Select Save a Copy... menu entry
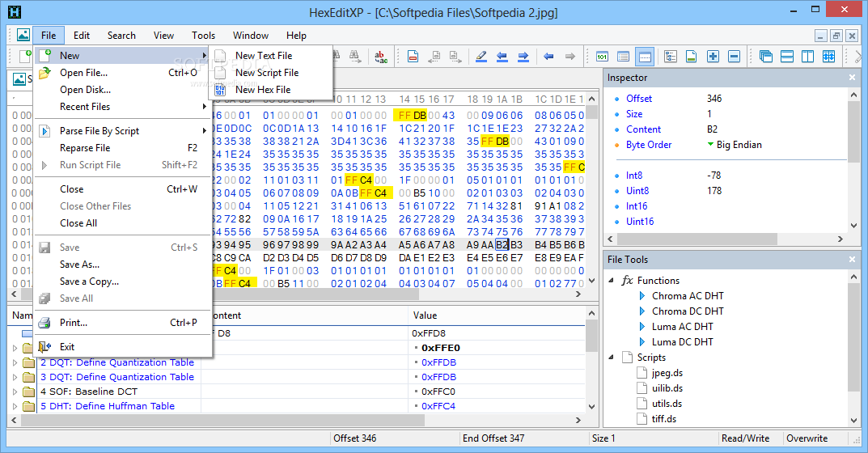 123,282
